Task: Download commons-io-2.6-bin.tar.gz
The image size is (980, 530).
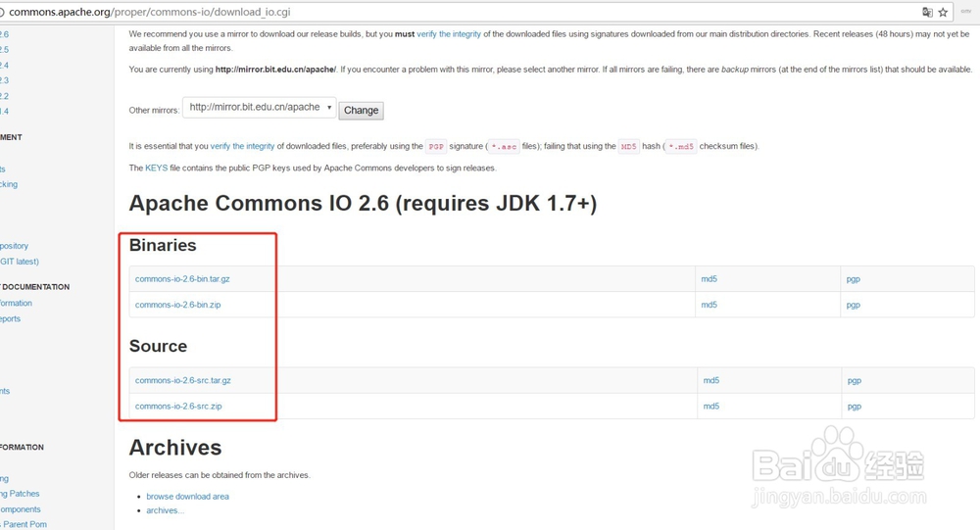Action: 182,279
